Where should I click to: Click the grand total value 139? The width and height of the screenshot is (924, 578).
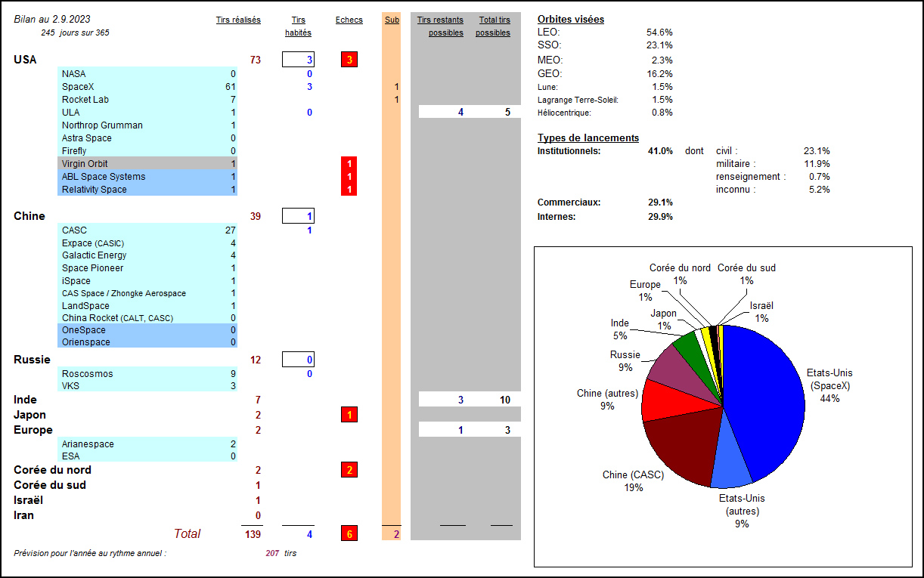point(253,534)
